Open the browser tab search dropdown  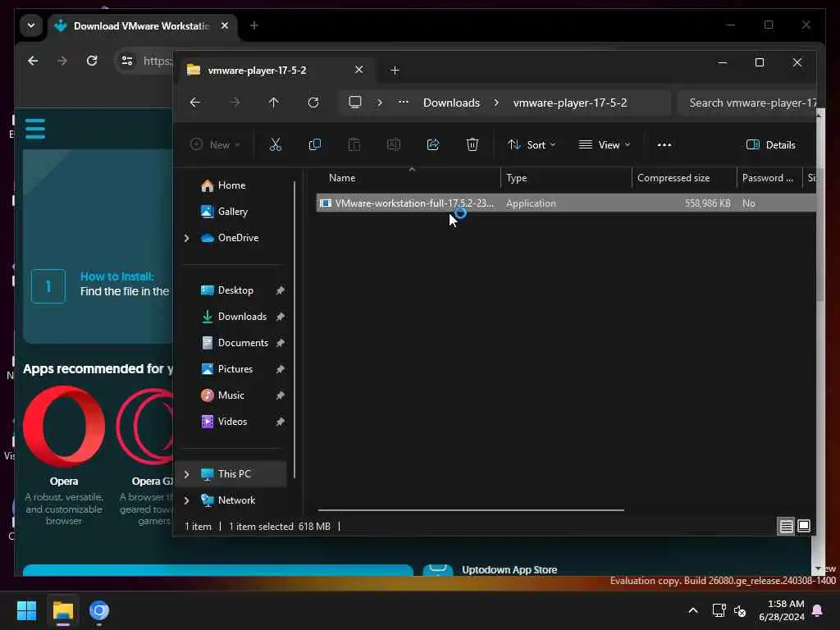tap(31, 25)
